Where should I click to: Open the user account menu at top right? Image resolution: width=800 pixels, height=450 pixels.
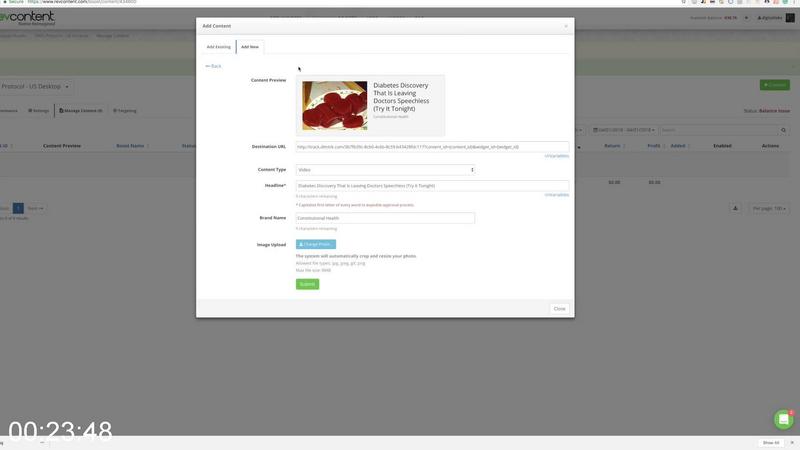pyautogui.click(x=776, y=18)
